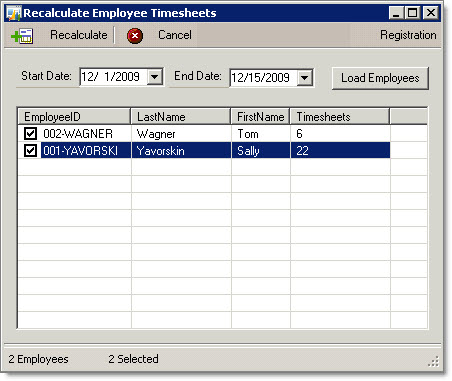Sort by the EmployeeID column header
452x381 pixels.
pos(74,117)
